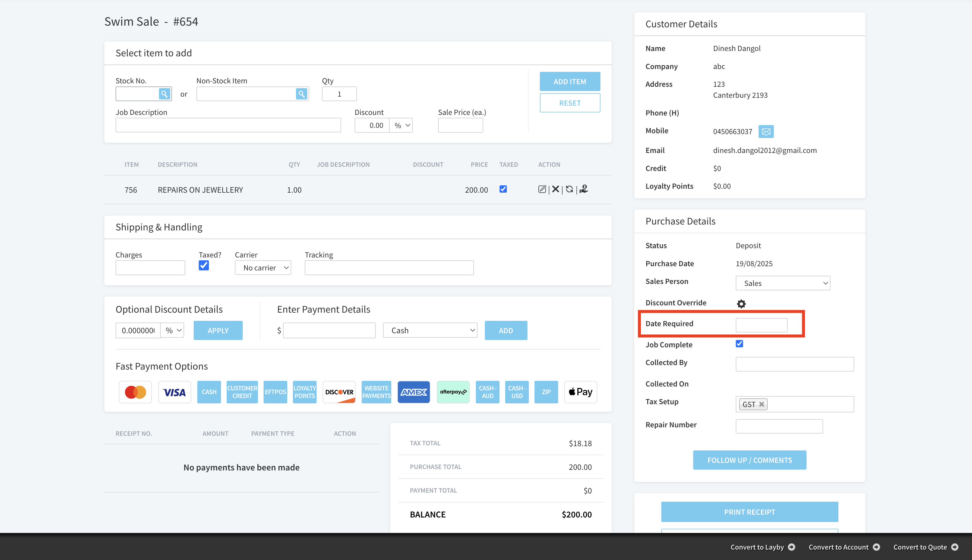Expand the Cash payment type dropdown
This screenshot has width=972, height=560.
(x=430, y=330)
